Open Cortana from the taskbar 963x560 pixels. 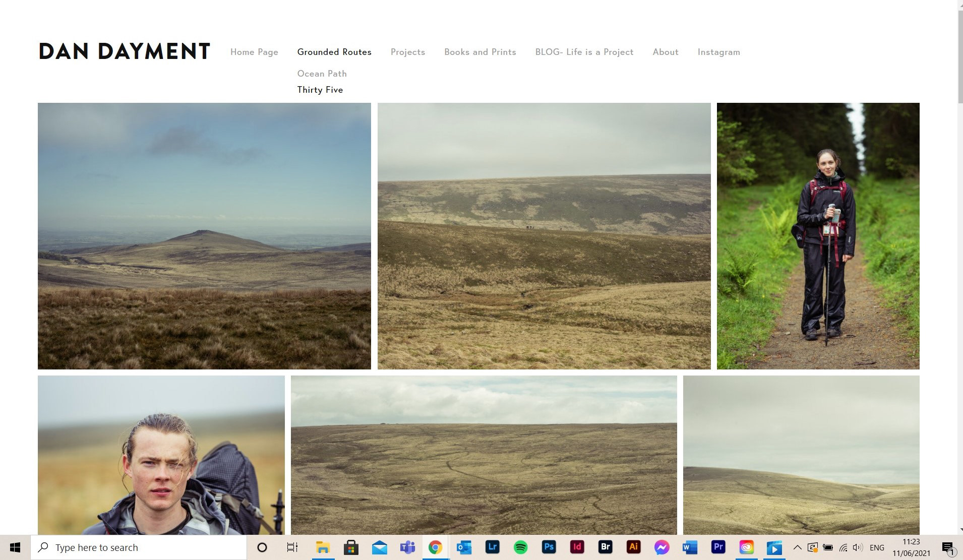coord(262,547)
